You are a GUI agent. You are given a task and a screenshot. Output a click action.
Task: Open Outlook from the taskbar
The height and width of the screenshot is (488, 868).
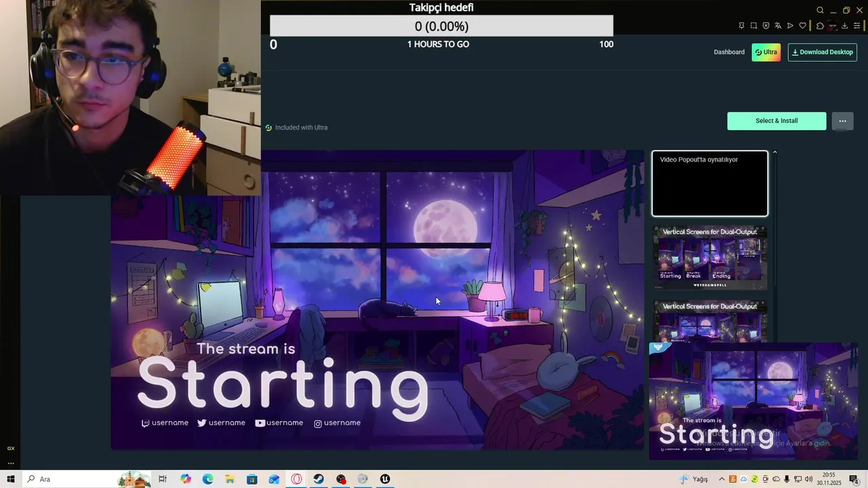(x=274, y=479)
